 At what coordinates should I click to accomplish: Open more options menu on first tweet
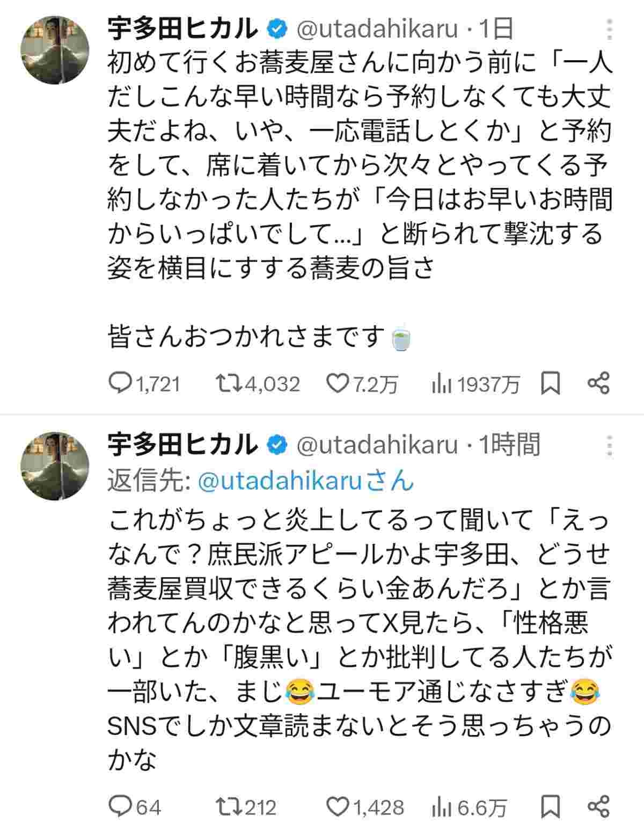click(609, 30)
